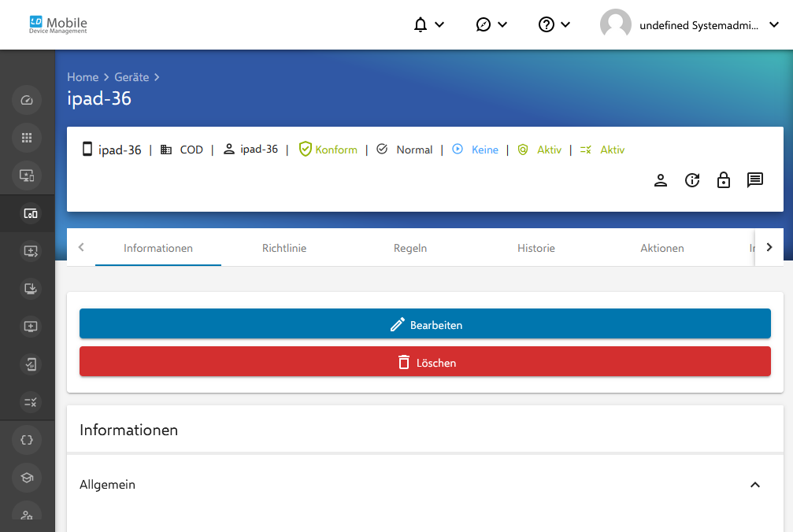Open the help question mark menu

[554, 24]
